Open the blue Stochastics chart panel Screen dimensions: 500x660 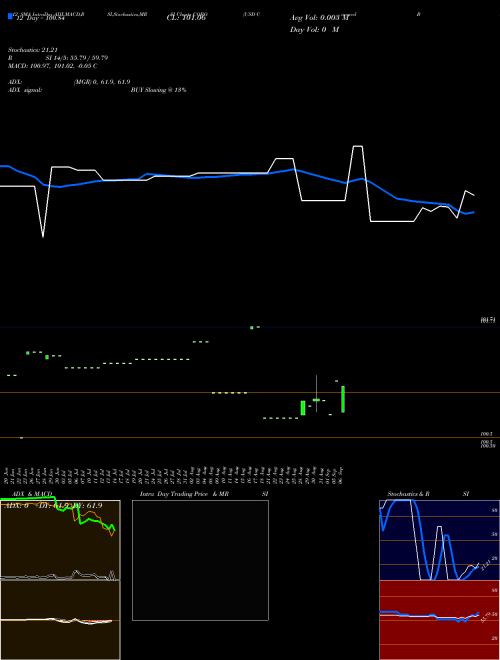point(439,540)
